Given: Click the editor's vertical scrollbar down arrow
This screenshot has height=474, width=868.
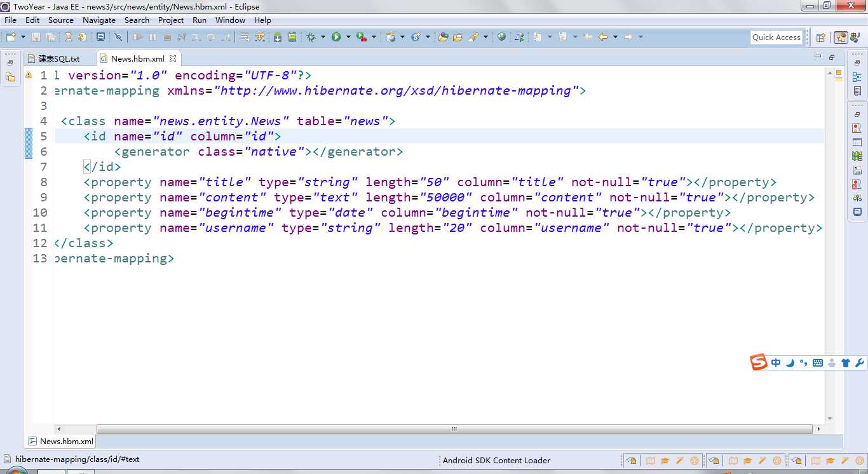Looking at the screenshot, I should pyautogui.click(x=830, y=419).
